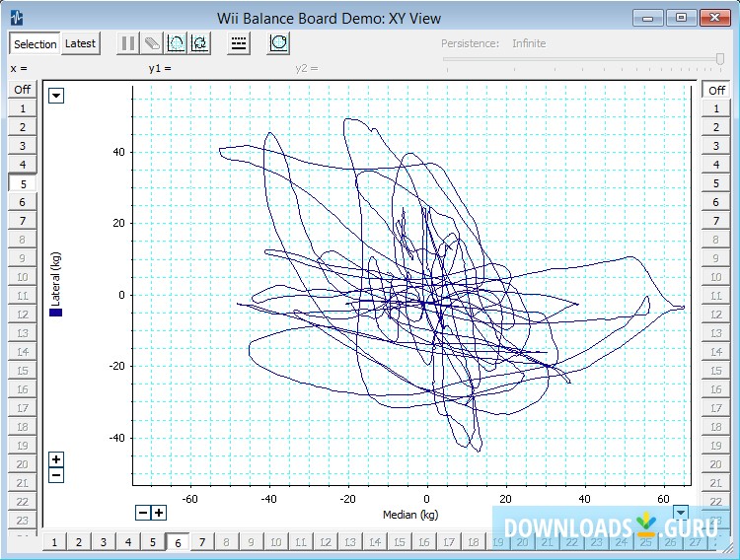Viewport: 740px width, 560px height.
Task: Zoom in the horizontal Median axis
Action: pos(159,513)
